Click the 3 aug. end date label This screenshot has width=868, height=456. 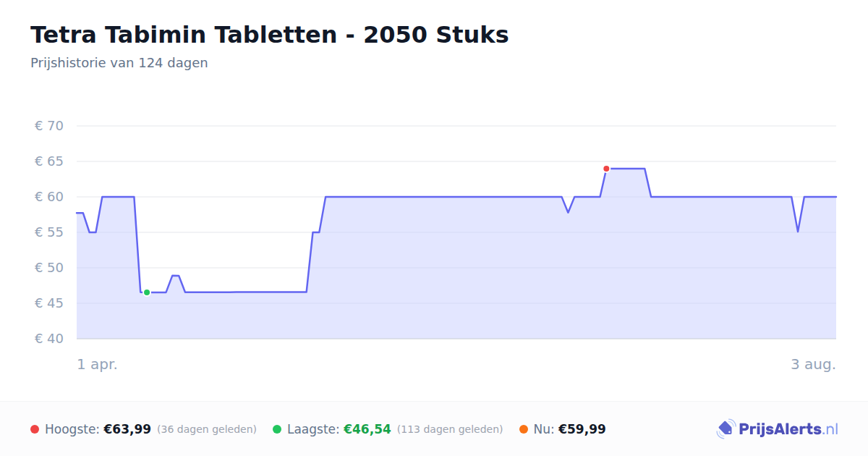tap(814, 364)
